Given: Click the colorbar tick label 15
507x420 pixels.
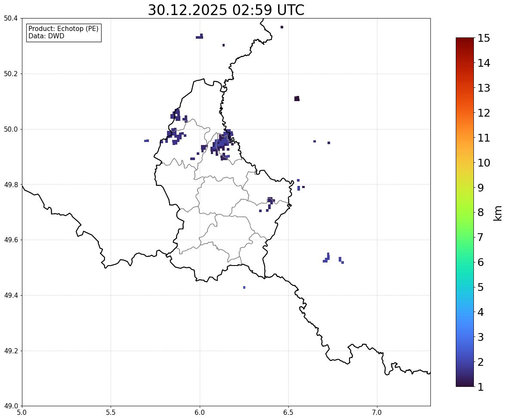Looking at the screenshot, I should [x=484, y=38].
